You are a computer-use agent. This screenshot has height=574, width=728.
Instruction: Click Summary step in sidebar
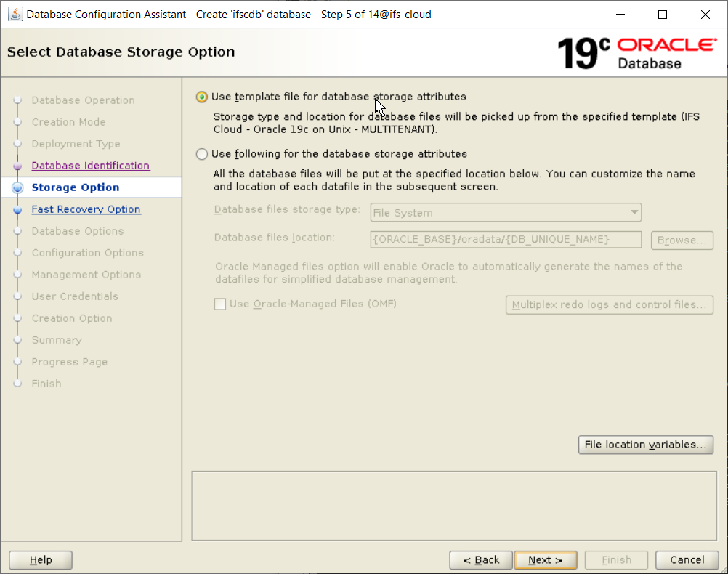pos(57,341)
